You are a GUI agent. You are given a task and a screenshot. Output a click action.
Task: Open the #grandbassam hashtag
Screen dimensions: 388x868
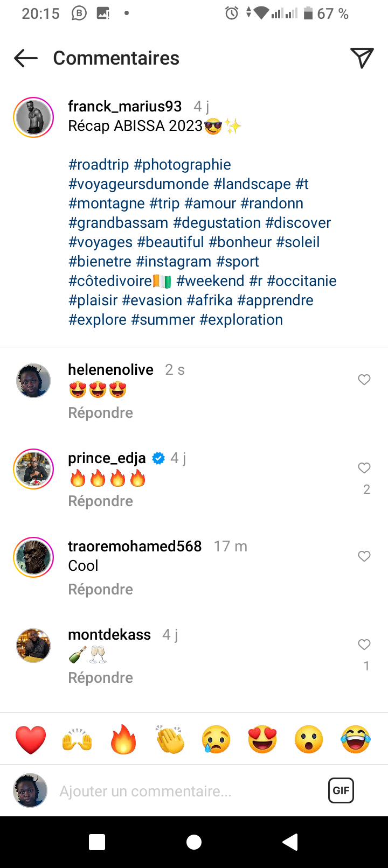(119, 223)
